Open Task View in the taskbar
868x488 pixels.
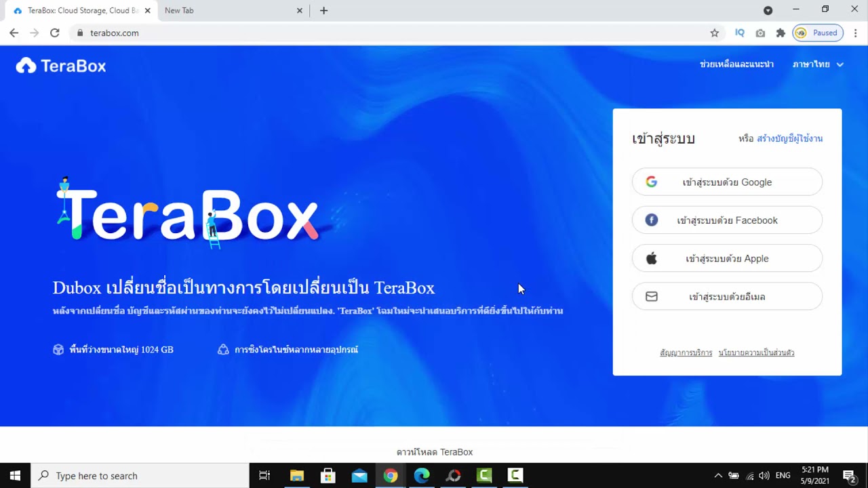pos(264,476)
